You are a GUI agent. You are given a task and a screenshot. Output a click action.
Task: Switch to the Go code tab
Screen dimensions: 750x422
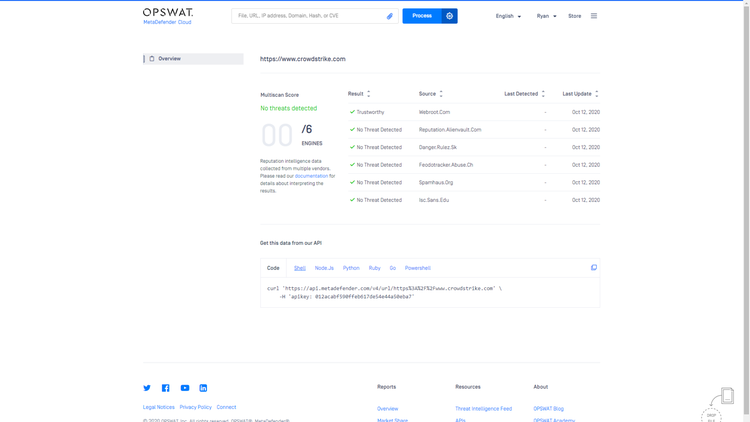(x=393, y=268)
